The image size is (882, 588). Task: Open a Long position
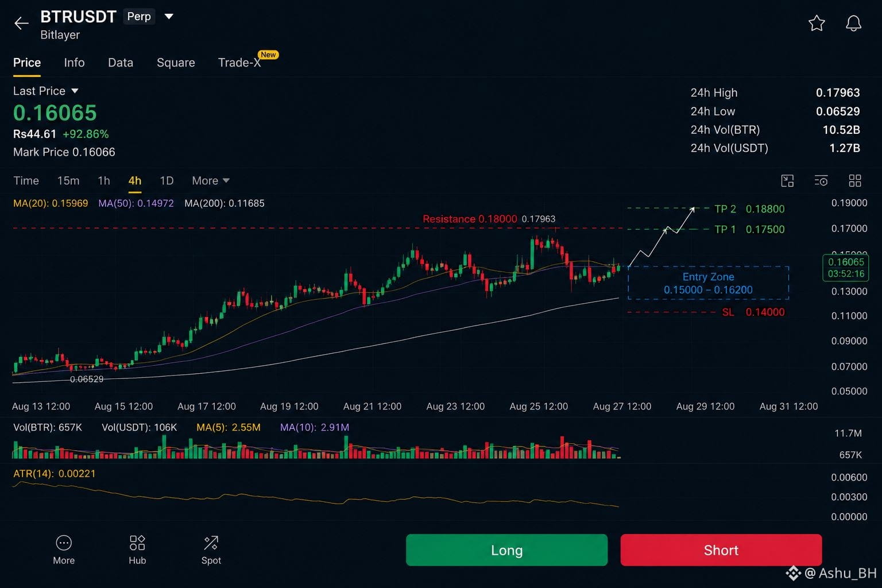(506, 550)
